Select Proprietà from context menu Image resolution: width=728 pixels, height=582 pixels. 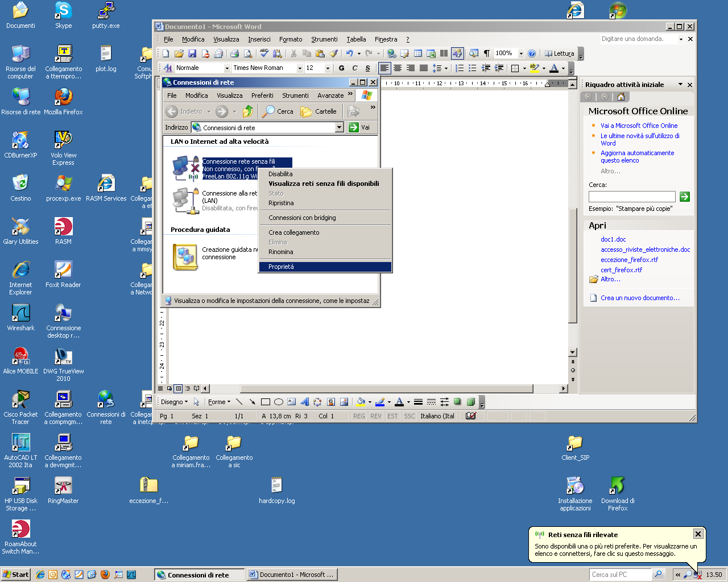pyautogui.click(x=325, y=267)
